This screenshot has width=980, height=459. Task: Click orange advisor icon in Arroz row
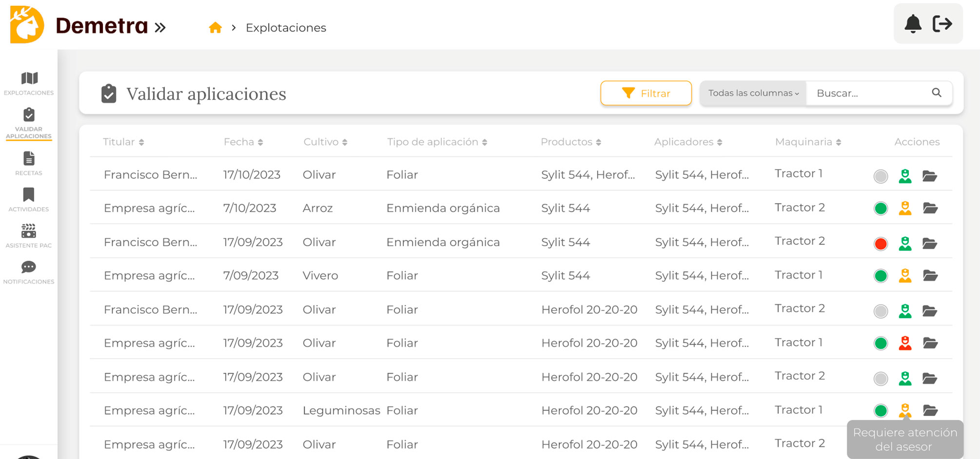[x=905, y=209]
